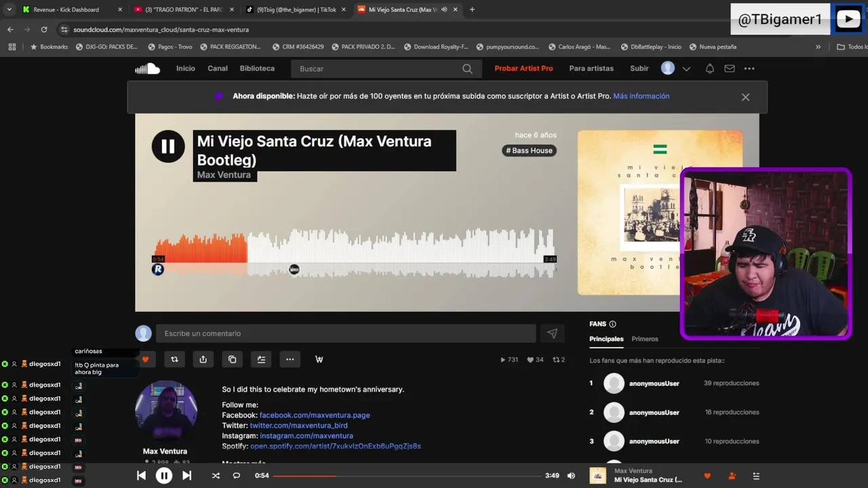This screenshot has width=868, height=488.
Task: Click the search magnifier icon
Action: click(467, 68)
